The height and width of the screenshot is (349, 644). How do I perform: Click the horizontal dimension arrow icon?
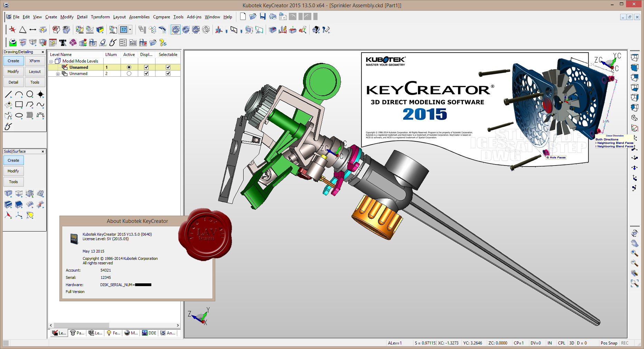tap(33, 30)
